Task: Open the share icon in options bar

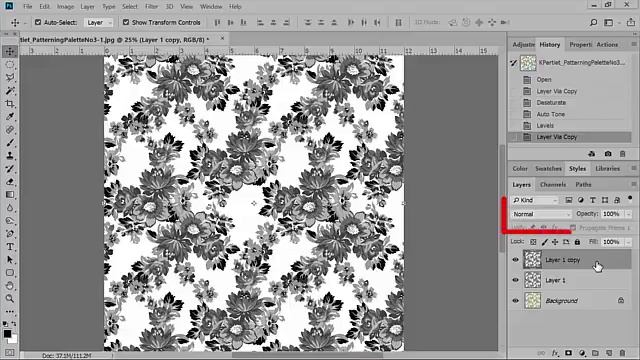Action: coord(631,22)
